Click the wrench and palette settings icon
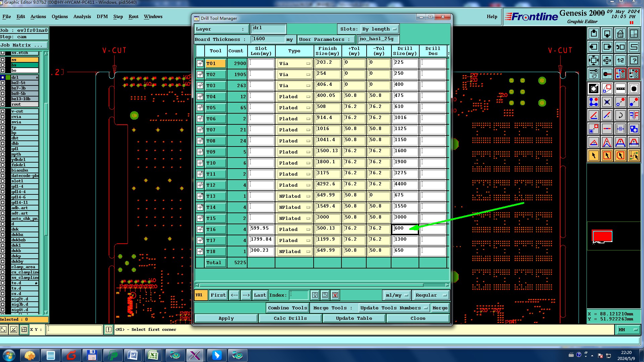This screenshot has width=644, height=362. click(x=593, y=74)
